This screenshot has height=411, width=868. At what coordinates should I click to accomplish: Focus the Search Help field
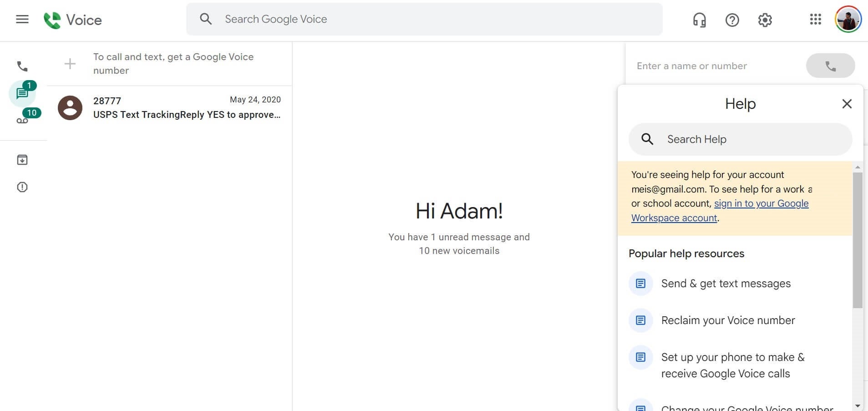(x=740, y=139)
